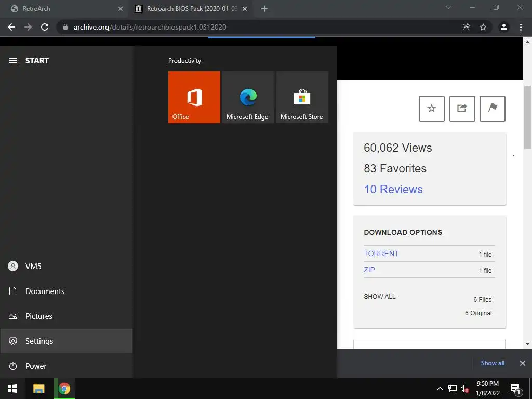Viewport: 532px width, 399px height.
Task: Click Show all in downloads bar
Action: click(493, 363)
